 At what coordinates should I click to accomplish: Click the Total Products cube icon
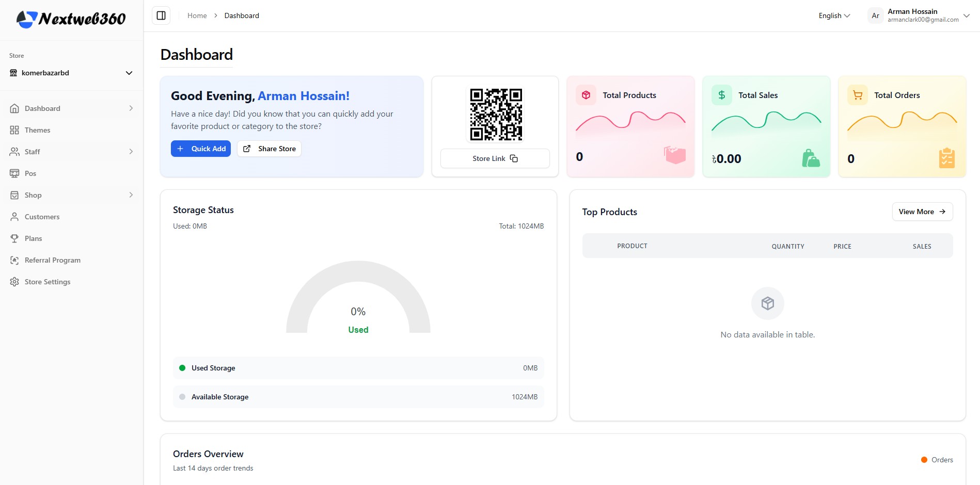586,95
